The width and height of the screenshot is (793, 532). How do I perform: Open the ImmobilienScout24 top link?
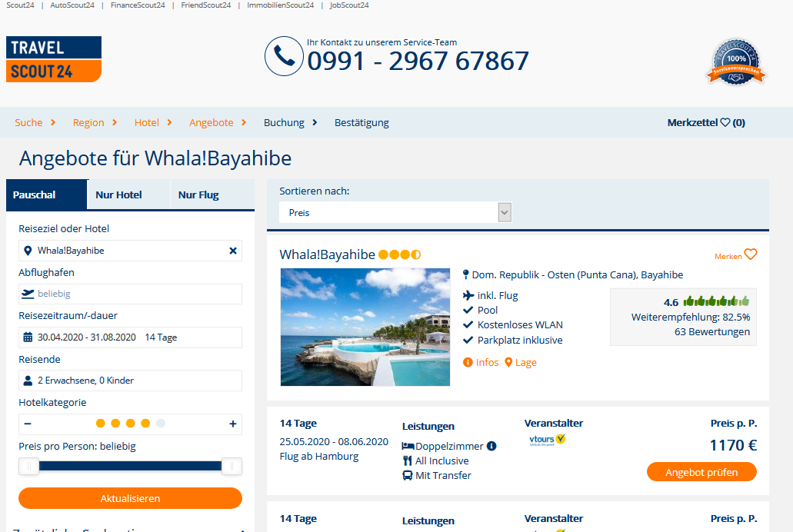pyautogui.click(x=280, y=5)
